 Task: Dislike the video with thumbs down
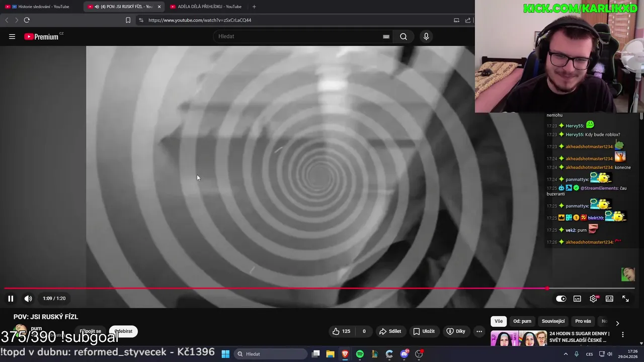(x=364, y=331)
